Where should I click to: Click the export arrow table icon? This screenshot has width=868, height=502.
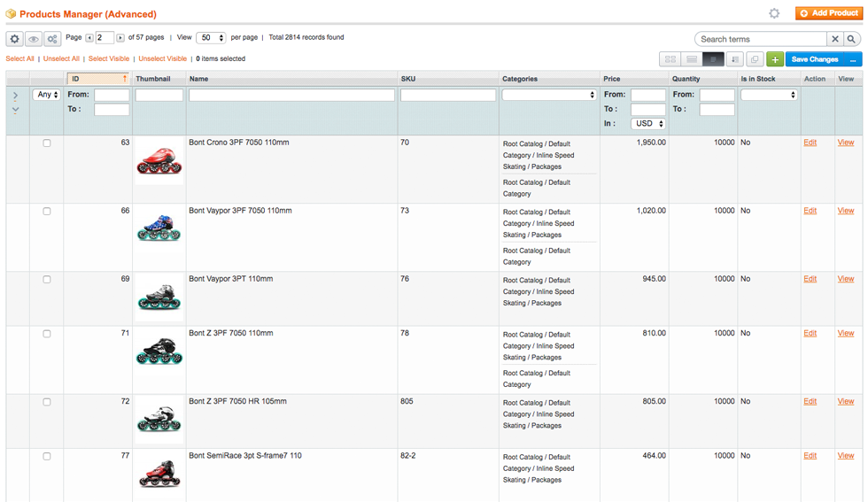[x=734, y=59]
